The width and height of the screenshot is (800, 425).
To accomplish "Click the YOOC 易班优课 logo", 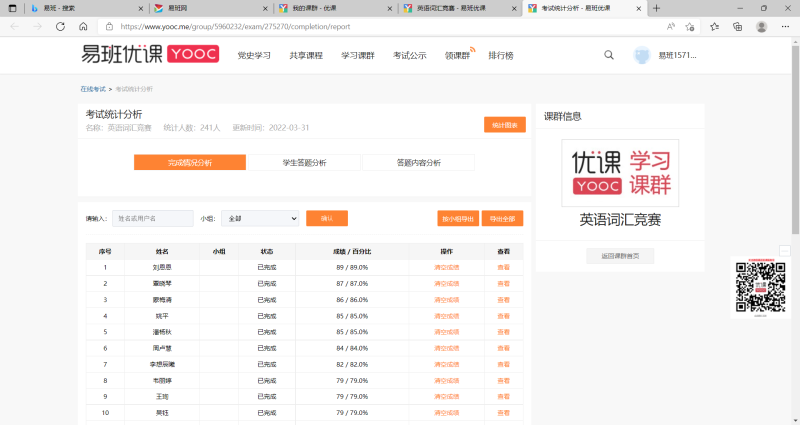I will point(150,55).
